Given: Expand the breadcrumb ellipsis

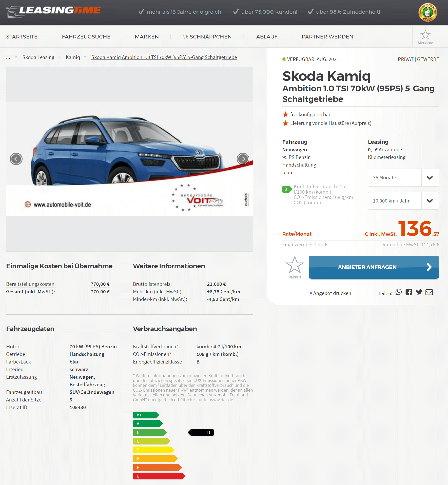Looking at the screenshot, I should pyautogui.click(x=8, y=58).
